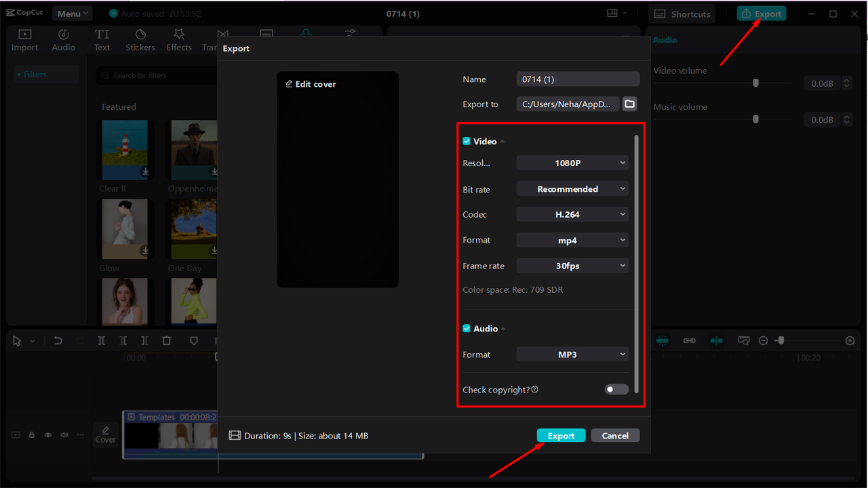
Task: Select the Templates clip on timeline
Action: (273, 434)
